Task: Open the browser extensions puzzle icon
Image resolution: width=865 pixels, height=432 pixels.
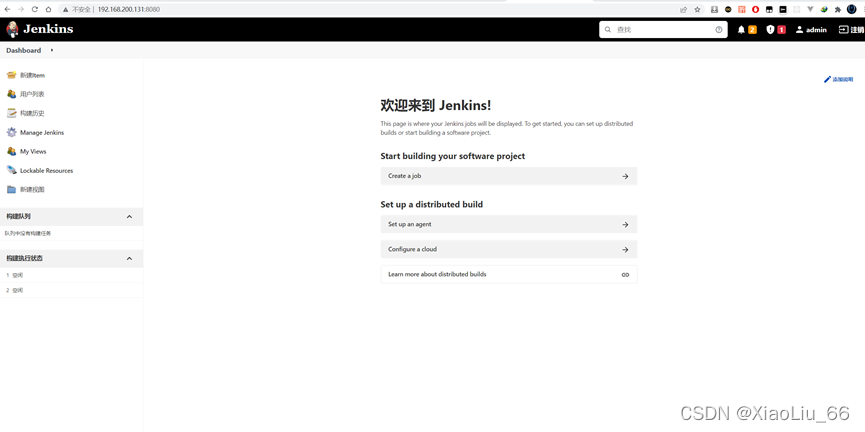Action: tap(838, 9)
